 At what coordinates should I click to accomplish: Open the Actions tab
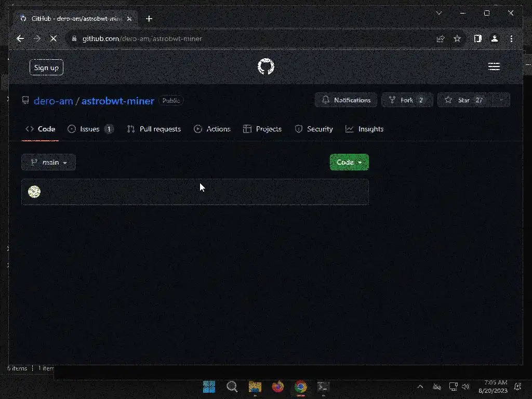pos(212,129)
